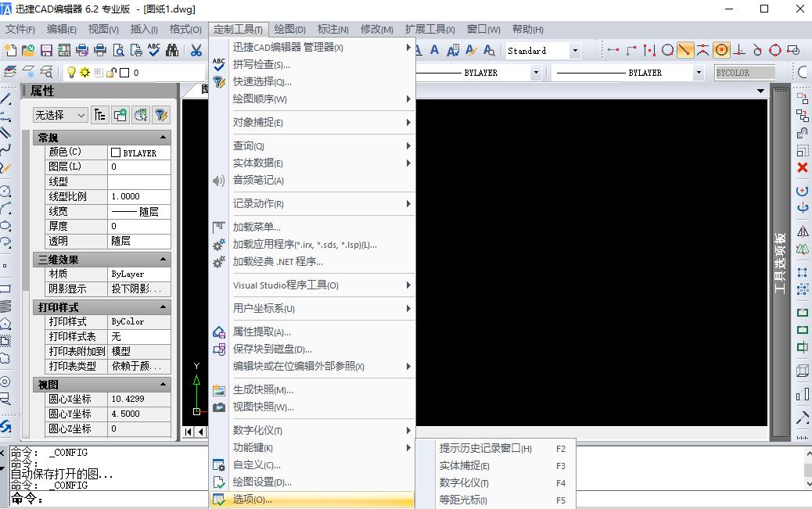Toggle the center snap circle button
This screenshot has width=812, height=509.
[721, 50]
